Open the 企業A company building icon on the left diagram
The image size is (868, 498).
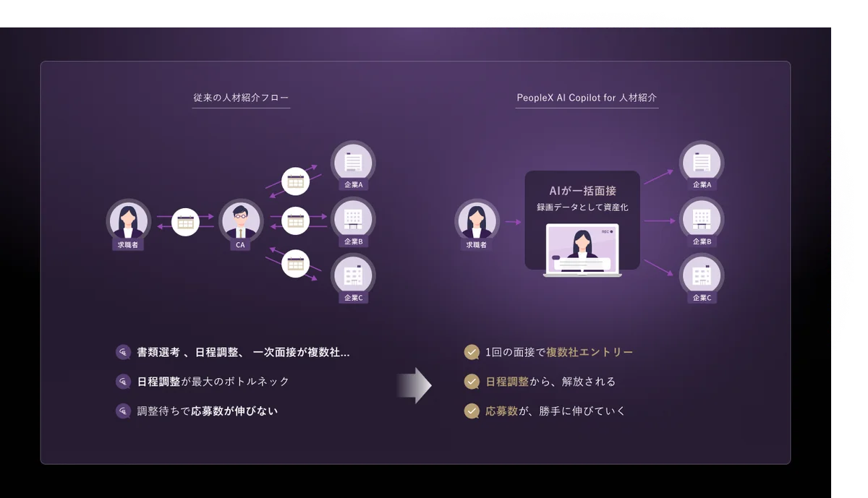tap(352, 161)
